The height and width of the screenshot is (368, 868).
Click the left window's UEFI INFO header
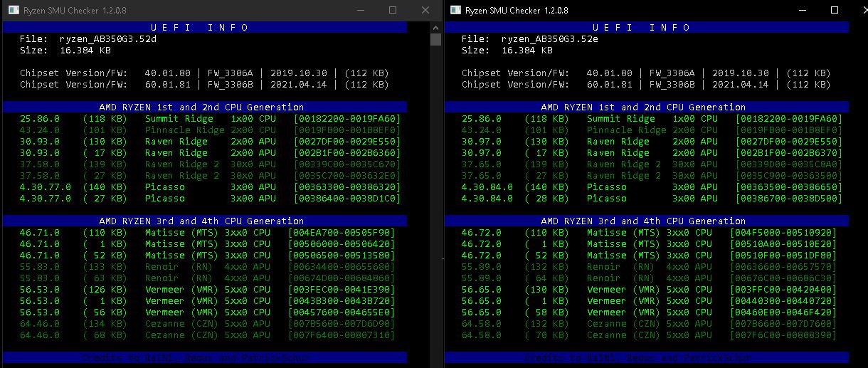(x=205, y=27)
